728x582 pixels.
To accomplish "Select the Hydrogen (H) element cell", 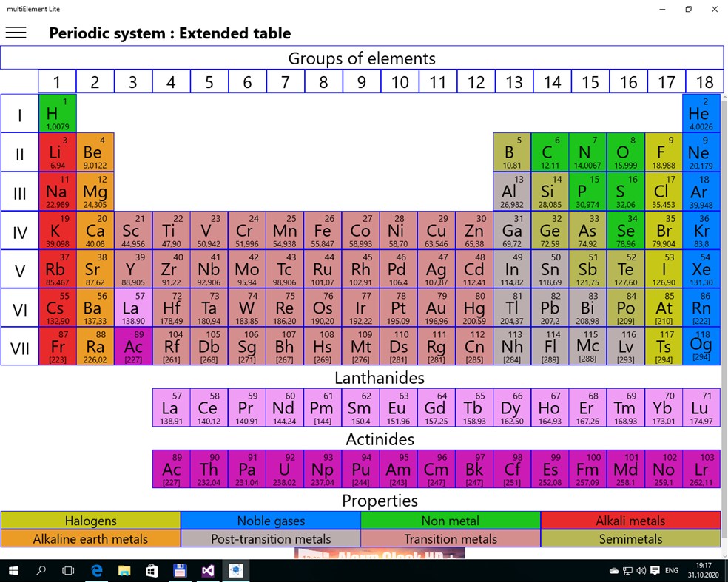I will point(57,114).
